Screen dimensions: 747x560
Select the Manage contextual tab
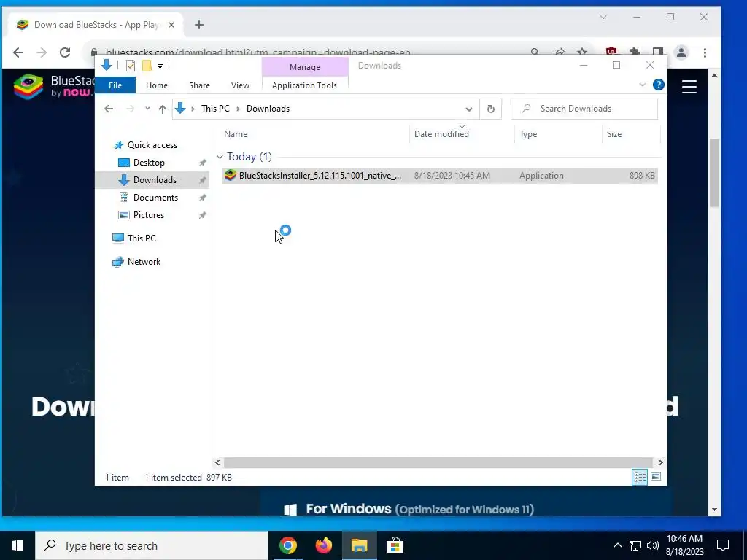[305, 67]
